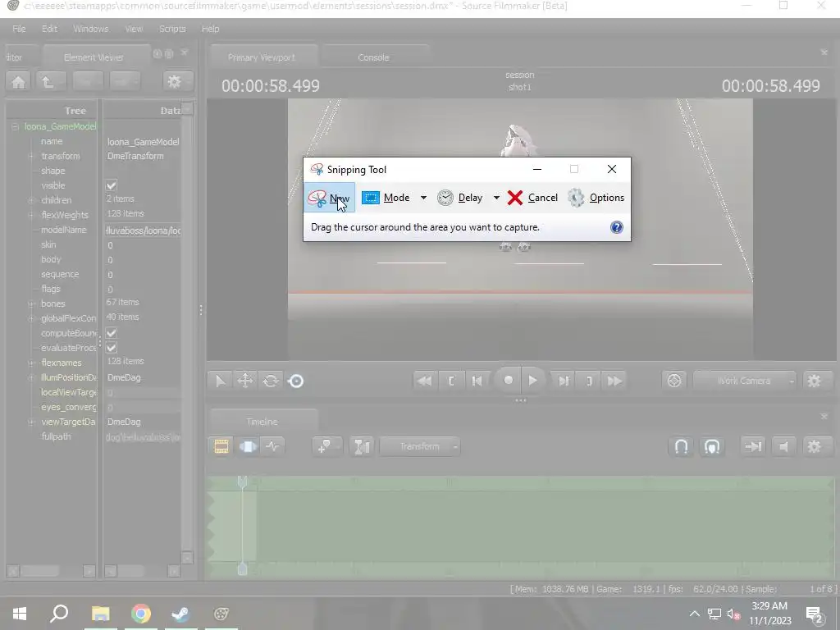
Task: Close the Primary Viewport panel
Action: point(824,52)
